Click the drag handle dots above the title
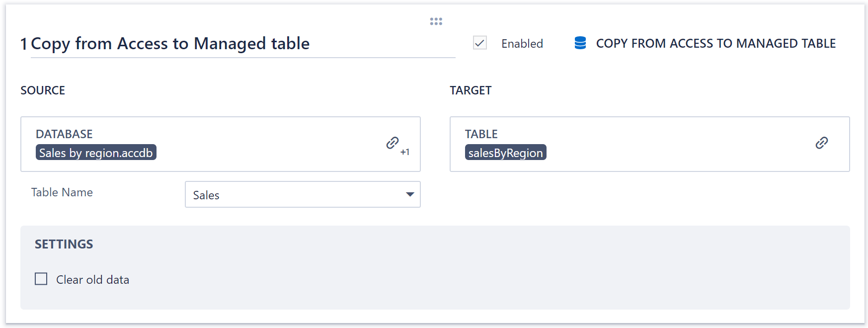Screen dimensions: 868x328 (436, 21)
